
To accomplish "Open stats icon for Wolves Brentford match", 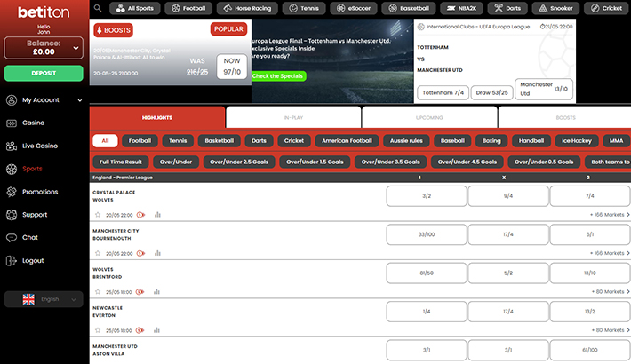I will (156, 292).
